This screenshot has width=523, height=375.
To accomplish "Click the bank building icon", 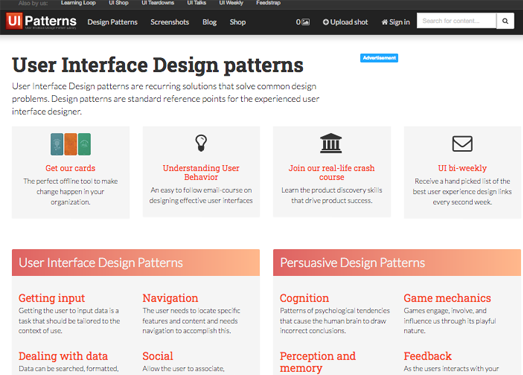I will 331,143.
